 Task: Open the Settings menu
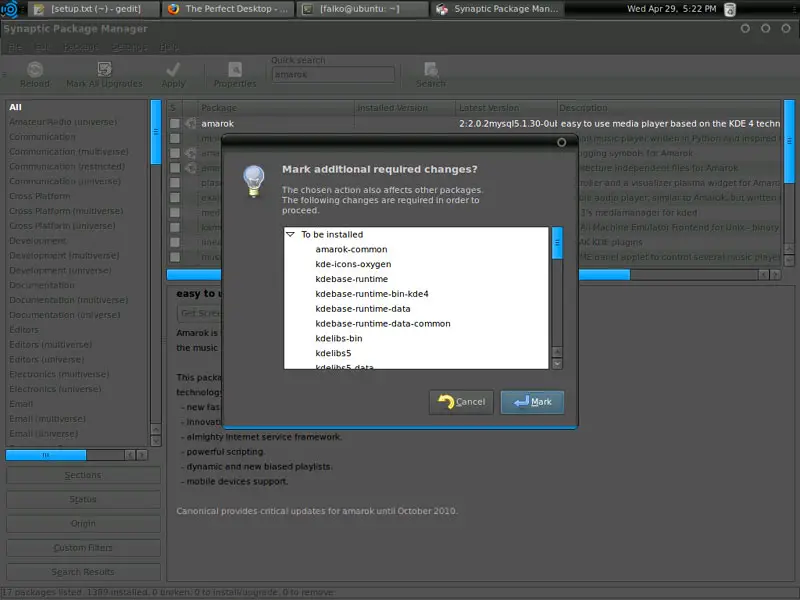click(129, 47)
